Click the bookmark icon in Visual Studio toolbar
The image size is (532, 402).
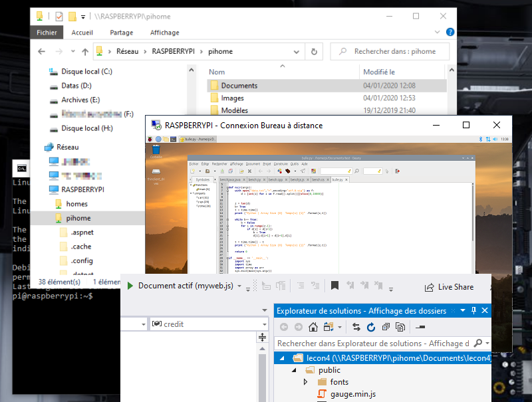pyautogui.click(x=334, y=286)
